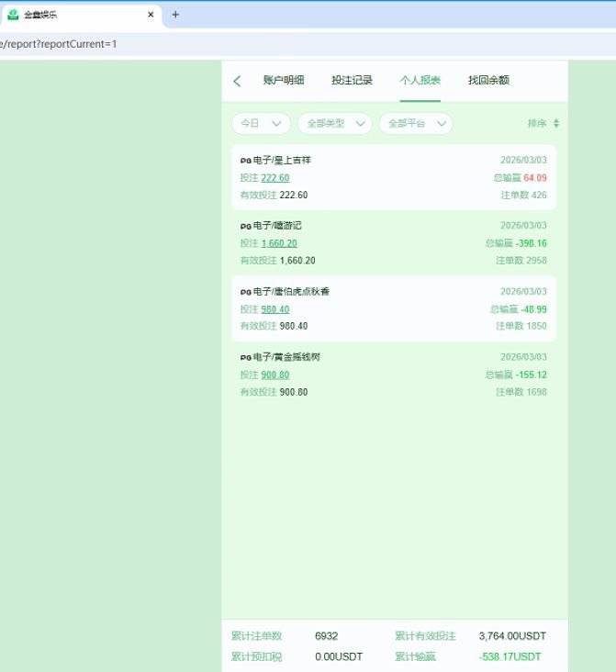Click 注单数 2958 count
Image resolution: width=616 pixels, height=672 pixels.
521,261
